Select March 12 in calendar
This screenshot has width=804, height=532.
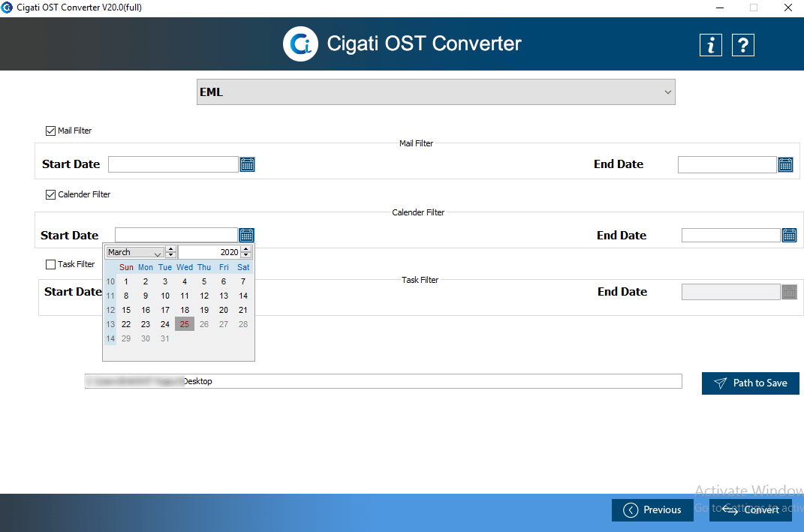204,296
